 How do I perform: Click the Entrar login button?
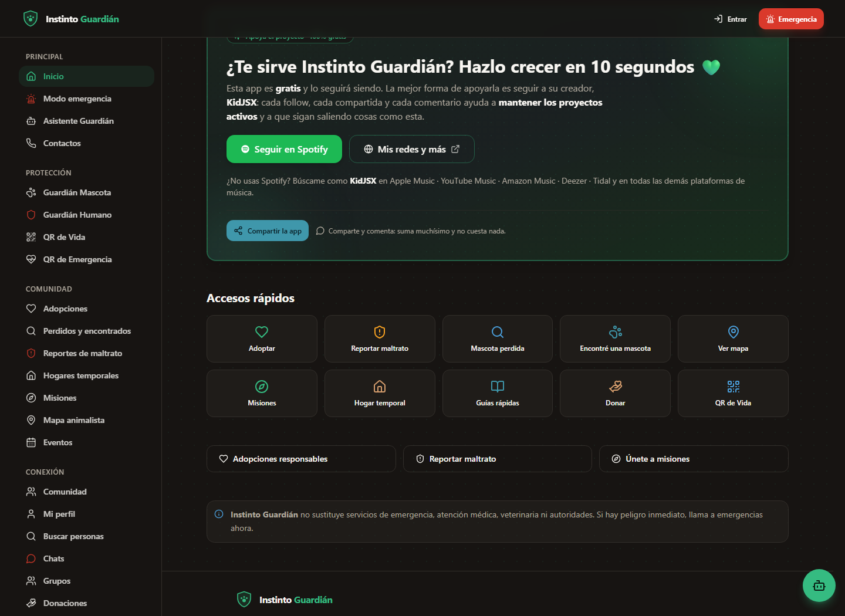click(731, 19)
